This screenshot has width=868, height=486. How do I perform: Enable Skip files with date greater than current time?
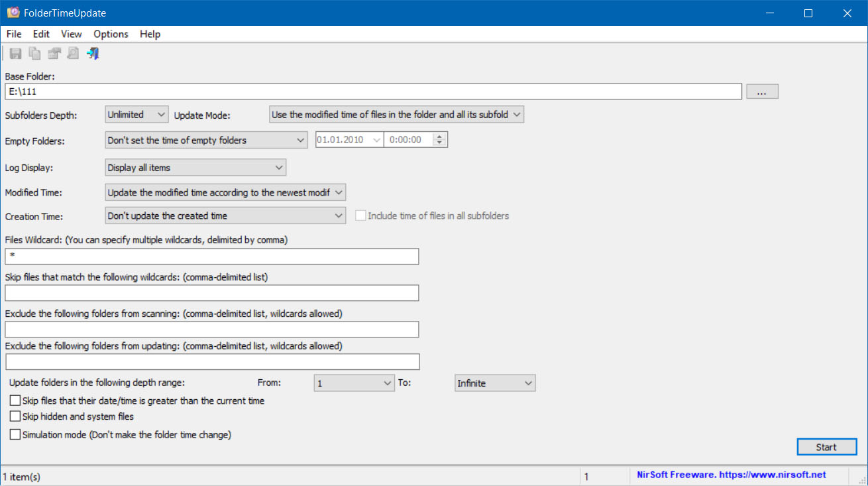15,400
